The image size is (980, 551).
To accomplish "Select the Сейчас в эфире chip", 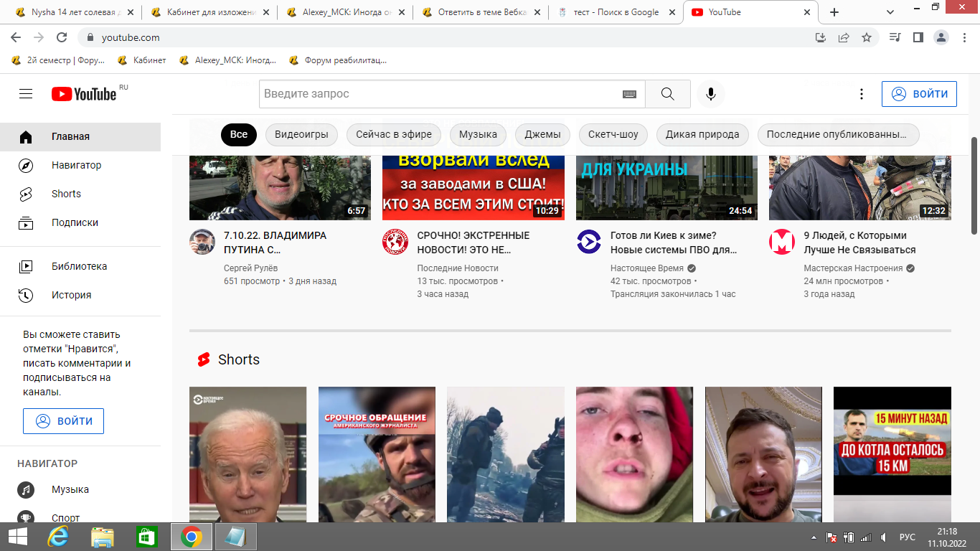I will click(x=394, y=134).
